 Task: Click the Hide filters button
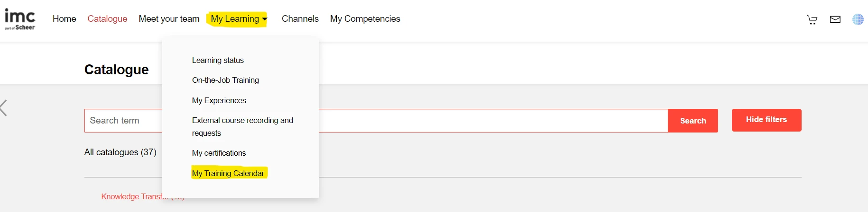[x=766, y=120]
